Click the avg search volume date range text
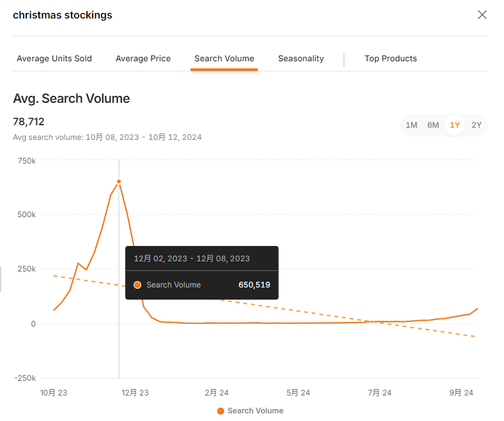The height and width of the screenshot is (421, 504). coord(107,137)
